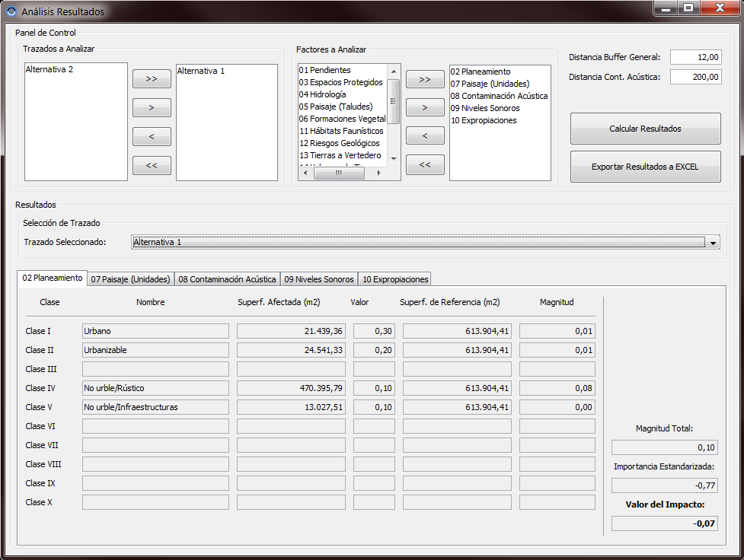Select 12 Riesgos Geológicos factor
This screenshot has height=560, width=744.
[x=340, y=143]
